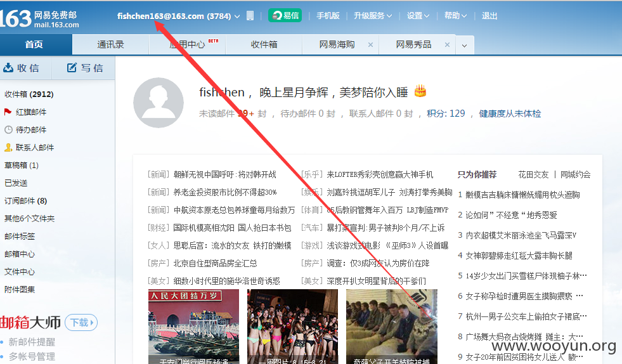Image resolution: width=622 pixels, height=364 pixels.
Task: Select the 花田交友 tab
Action: (533, 174)
